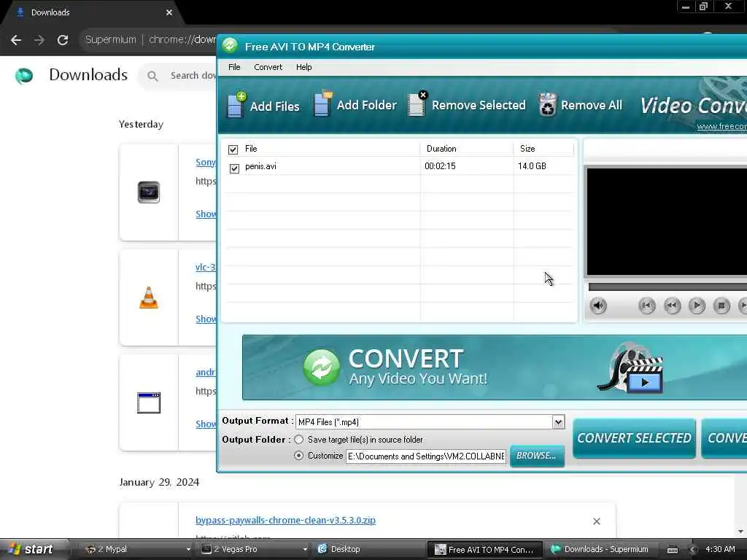This screenshot has height=560, width=747.
Task: Open the Vegas Pro taskbar group
Action: pyautogui.click(x=253, y=550)
